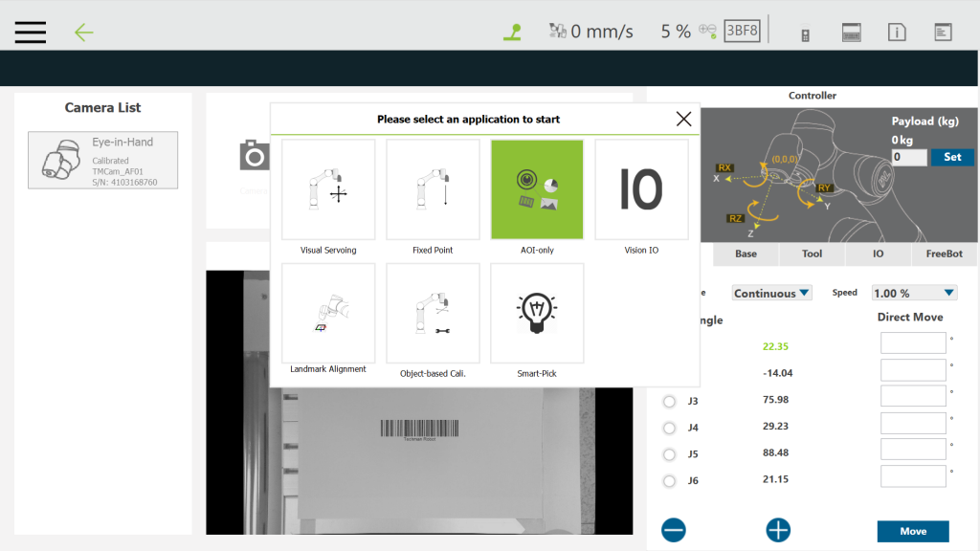Image resolution: width=980 pixels, height=551 pixels.
Task: Switch to the Tool tab
Action: pyautogui.click(x=812, y=254)
